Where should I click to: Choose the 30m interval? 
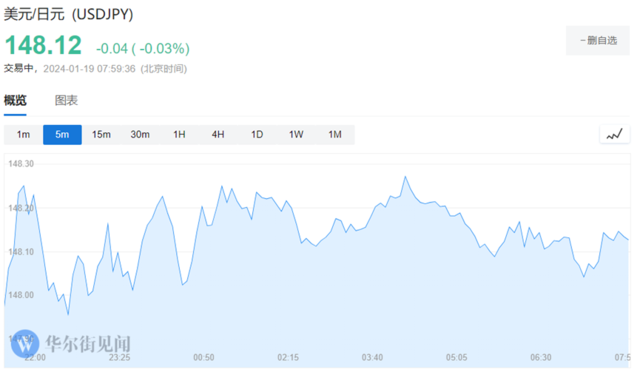[x=140, y=134]
